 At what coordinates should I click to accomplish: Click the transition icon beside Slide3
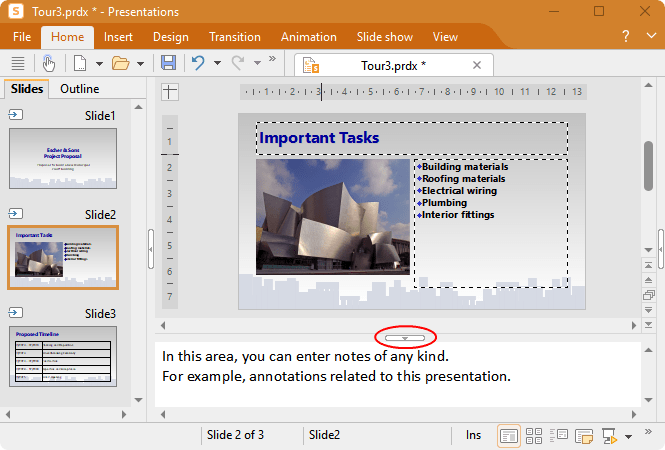(x=16, y=313)
